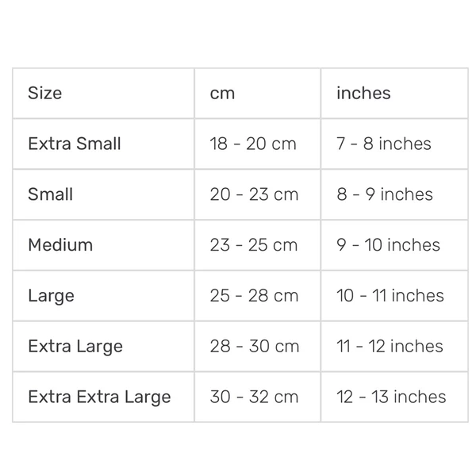Select the Large size row label
This screenshot has width=476, height=476.
click(51, 296)
